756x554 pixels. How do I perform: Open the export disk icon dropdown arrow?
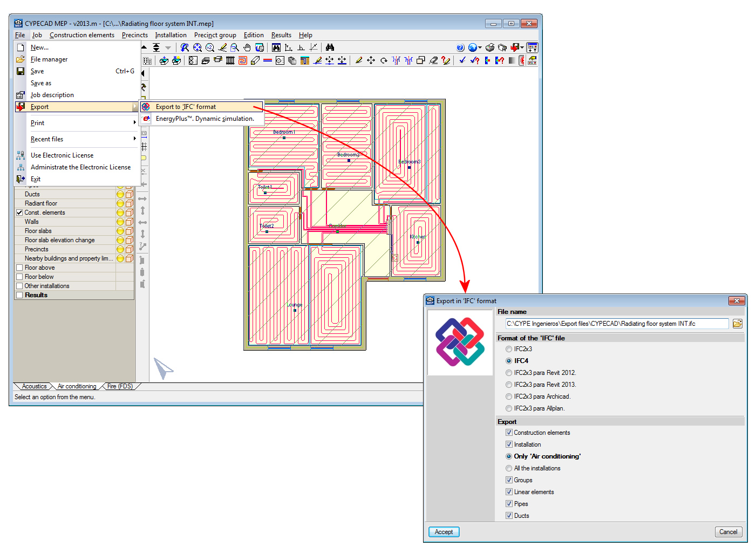tap(522, 47)
